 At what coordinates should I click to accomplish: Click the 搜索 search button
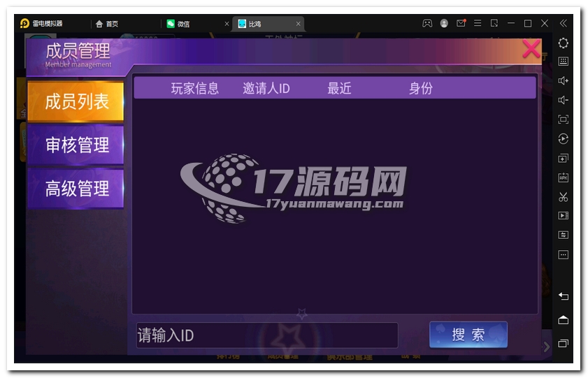(468, 335)
